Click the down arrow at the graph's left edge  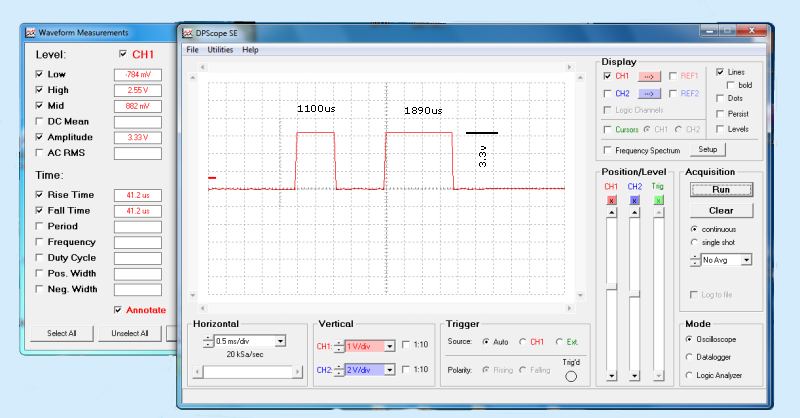[x=193, y=295]
